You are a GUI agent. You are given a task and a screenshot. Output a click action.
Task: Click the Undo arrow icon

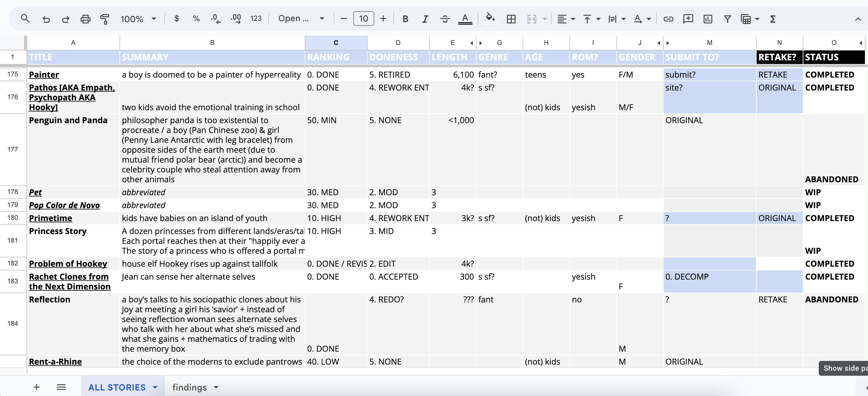[46, 19]
